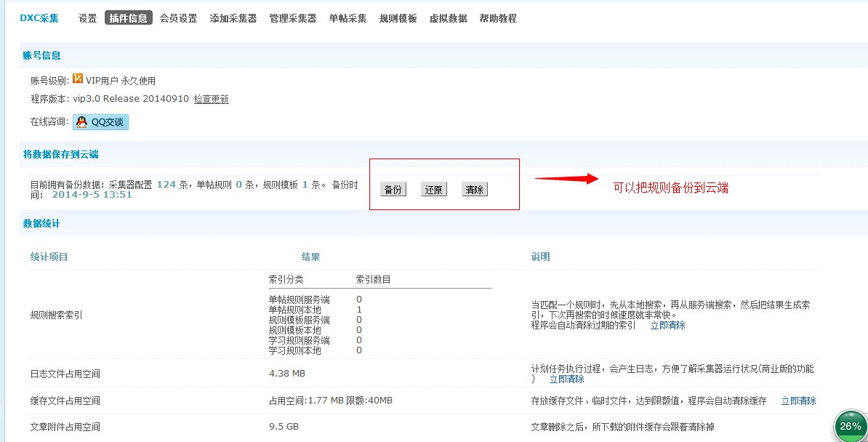
Task: Click the green 26% circular indicator
Action: point(851,426)
